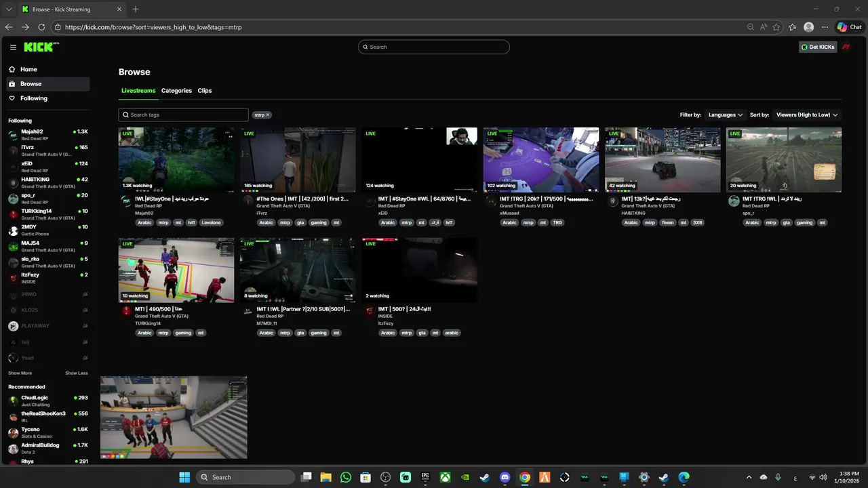Open spo_r stream thumbnail with 20 watching
Screen dimensions: 868x488
click(784, 160)
